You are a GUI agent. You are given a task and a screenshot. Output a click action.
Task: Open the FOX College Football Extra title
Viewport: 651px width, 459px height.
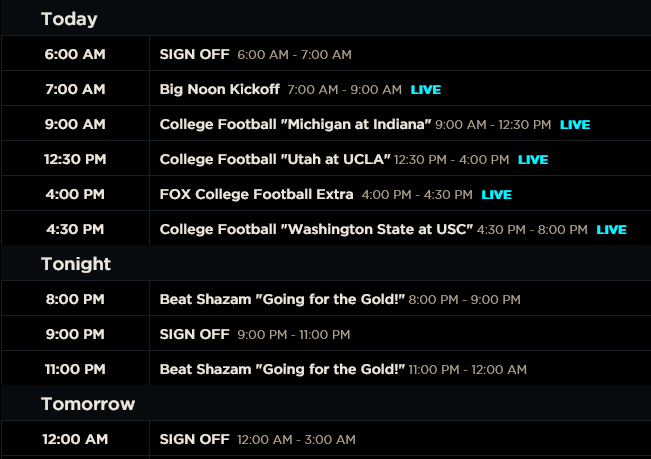point(257,194)
